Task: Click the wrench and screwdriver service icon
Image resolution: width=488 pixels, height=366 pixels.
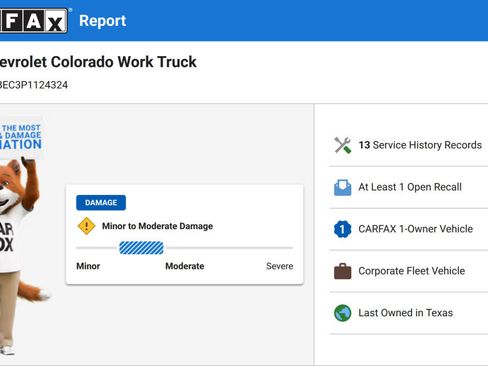Action: (x=343, y=145)
